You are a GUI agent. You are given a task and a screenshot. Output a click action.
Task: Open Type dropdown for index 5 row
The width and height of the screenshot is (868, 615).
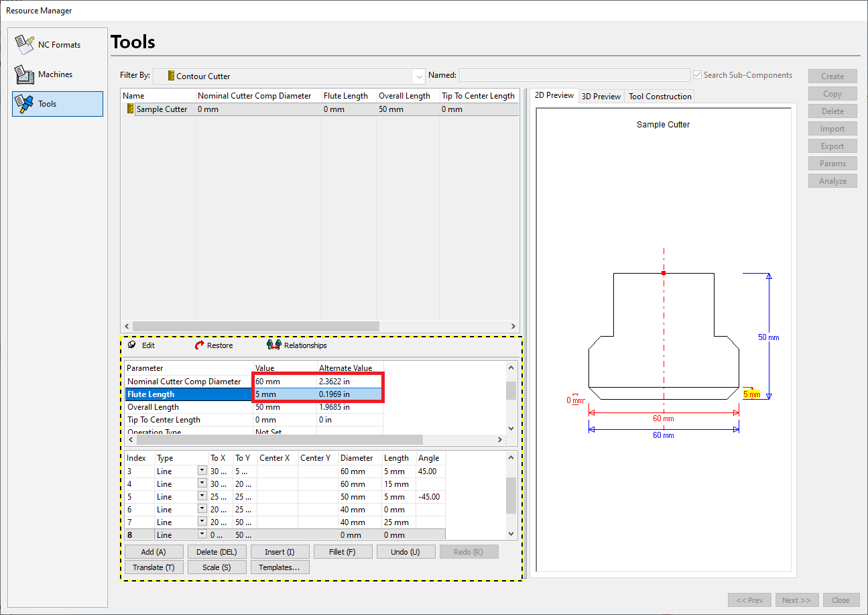pos(202,497)
